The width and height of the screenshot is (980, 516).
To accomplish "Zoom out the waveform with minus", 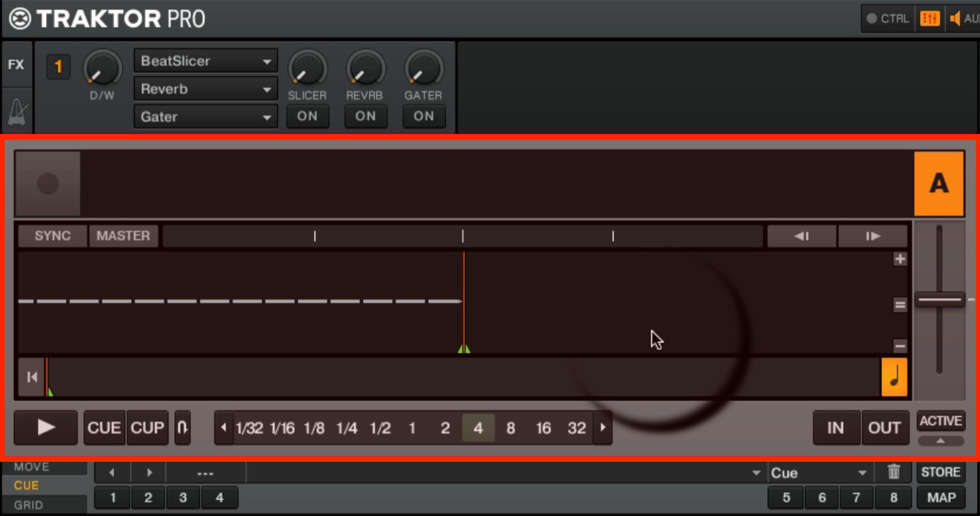I will (900, 346).
